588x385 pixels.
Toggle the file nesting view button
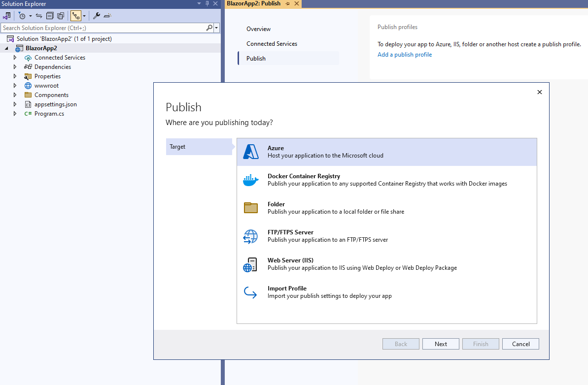click(x=76, y=16)
